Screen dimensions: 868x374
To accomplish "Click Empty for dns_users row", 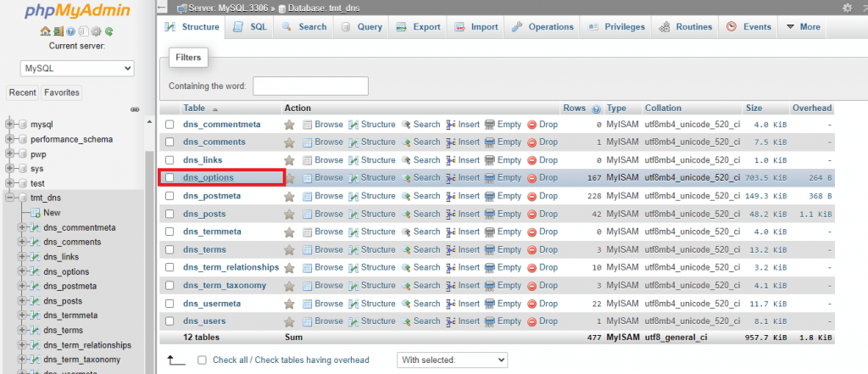I will pos(503,321).
